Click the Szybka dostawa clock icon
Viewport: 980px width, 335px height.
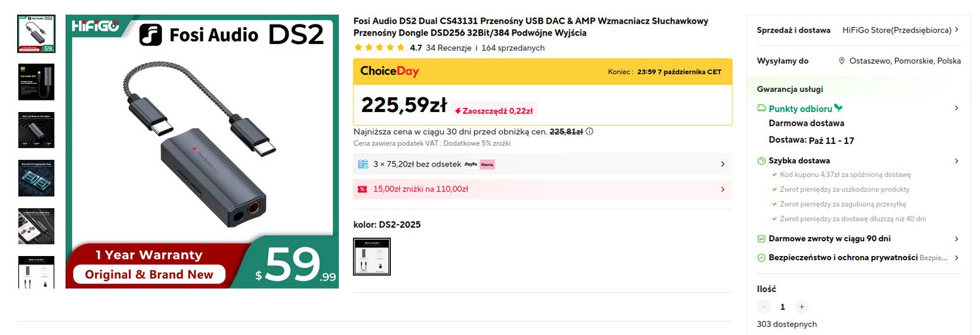pos(761,161)
